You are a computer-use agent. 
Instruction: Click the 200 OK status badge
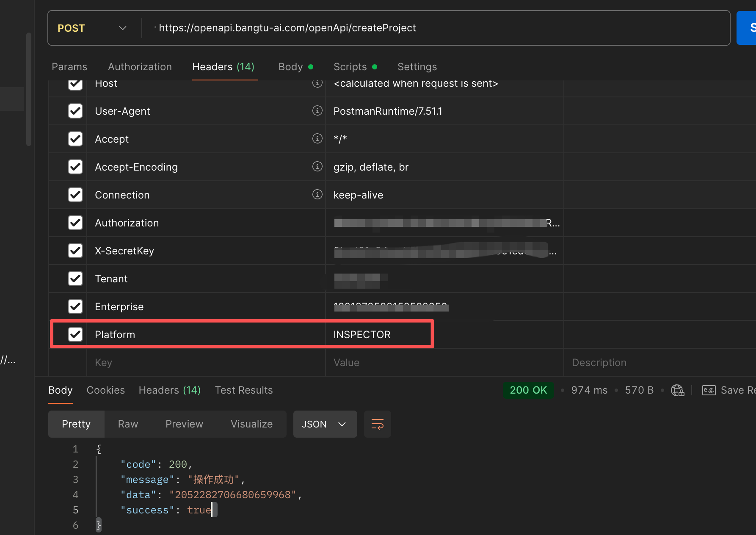click(x=528, y=390)
